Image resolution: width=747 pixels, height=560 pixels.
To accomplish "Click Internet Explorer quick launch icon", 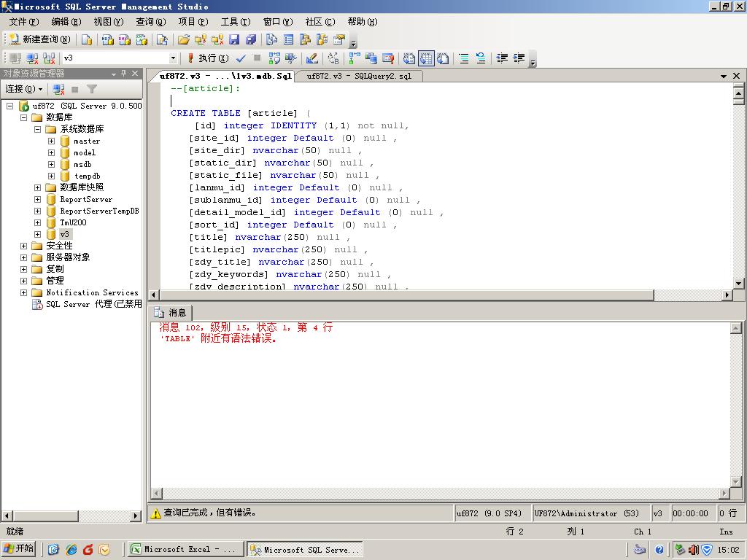I will [71, 550].
